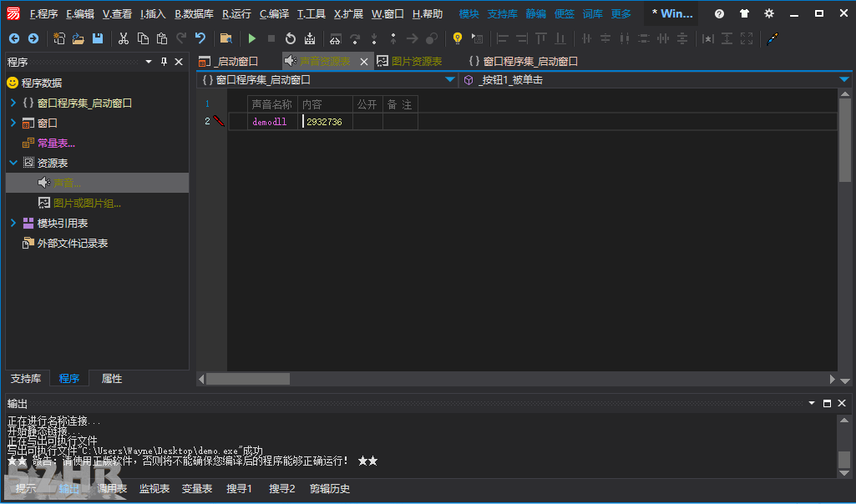Open the B.数据库 menu
The width and height of the screenshot is (856, 504).
pyautogui.click(x=194, y=13)
